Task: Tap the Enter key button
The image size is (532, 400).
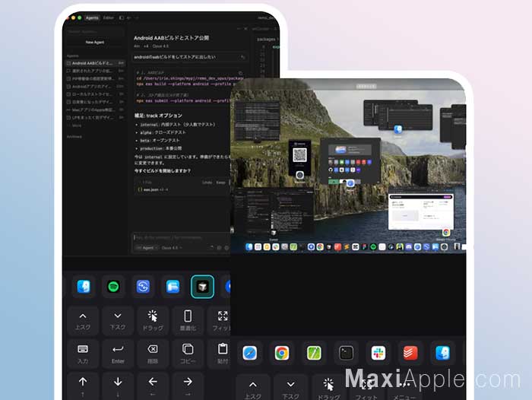Action: [x=118, y=354]
